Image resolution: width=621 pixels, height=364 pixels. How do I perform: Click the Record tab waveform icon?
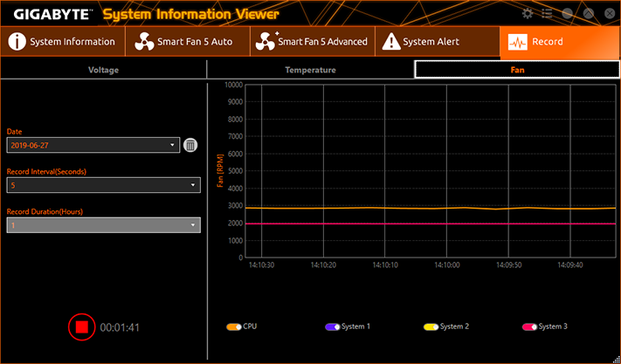click(518, 42)
